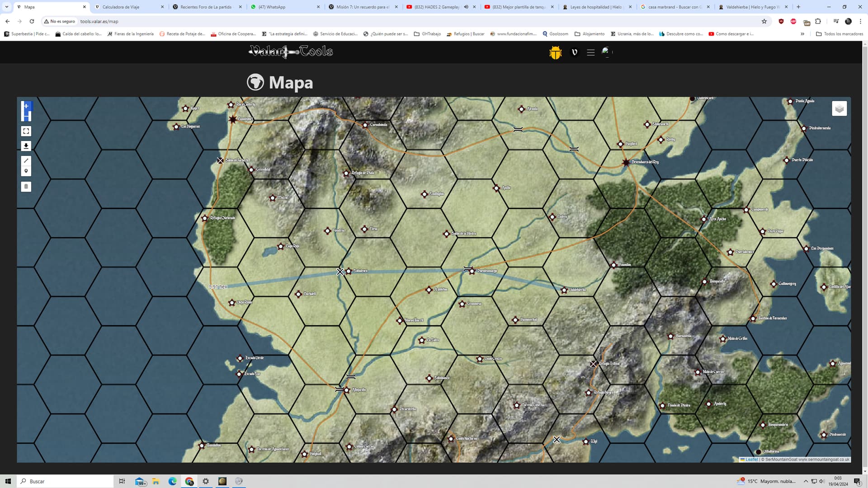The width and height of the screenshot is (868, 488).
Task: Zoom in with the map plus button
Action: tap(26, 106)
